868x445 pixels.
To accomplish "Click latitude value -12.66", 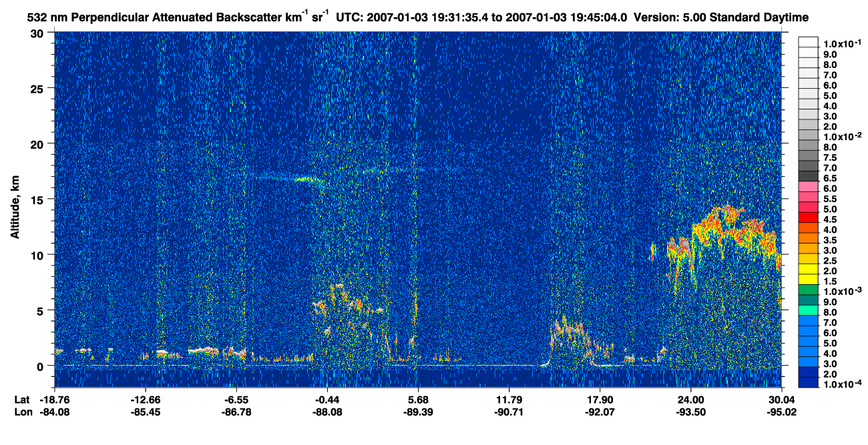I will 146,399.
